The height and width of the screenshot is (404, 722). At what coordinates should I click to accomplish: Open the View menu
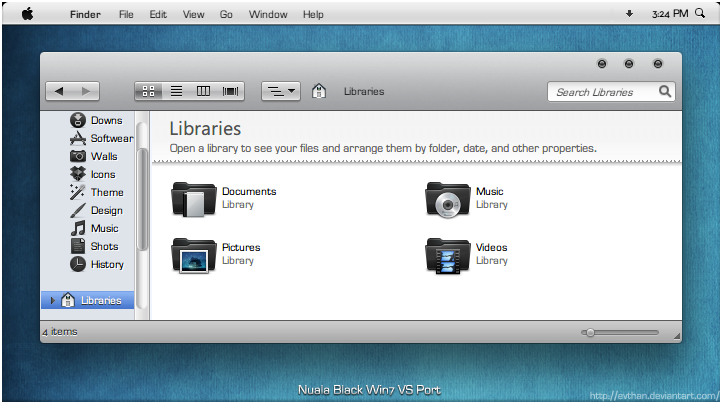click(x=193, y=14)
